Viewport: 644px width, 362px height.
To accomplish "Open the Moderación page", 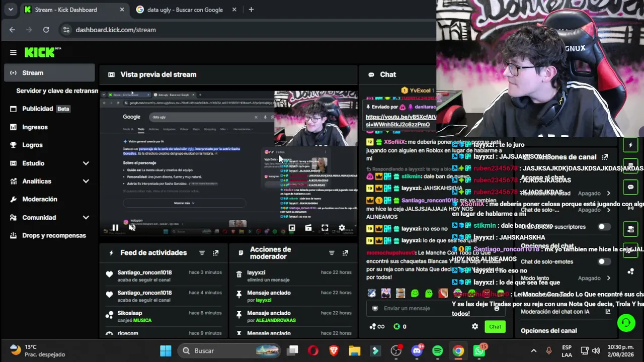I will point(49,200).
